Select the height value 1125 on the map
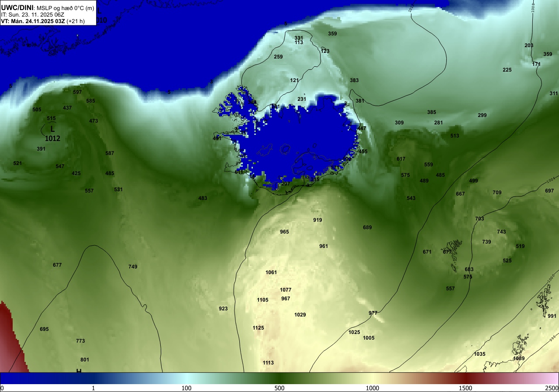 258,328
